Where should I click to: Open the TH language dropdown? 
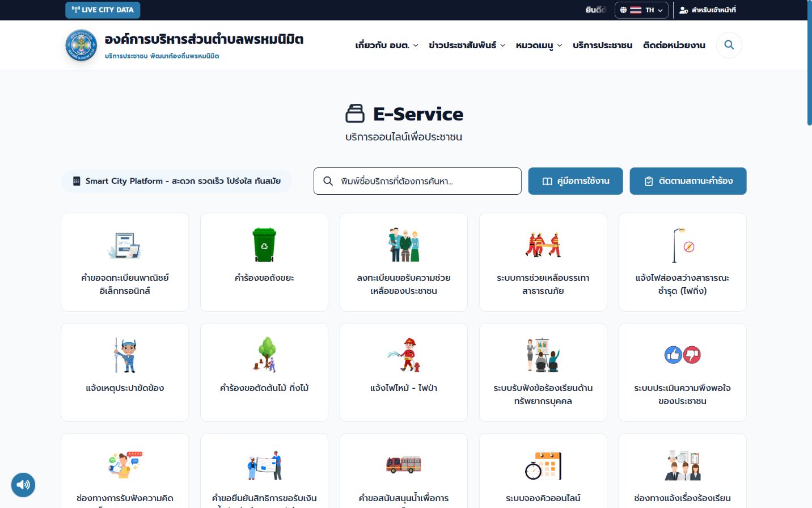point(641,10)
